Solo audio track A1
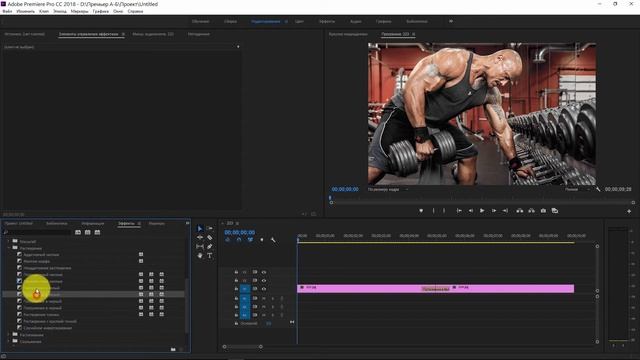 pos(273,299)
